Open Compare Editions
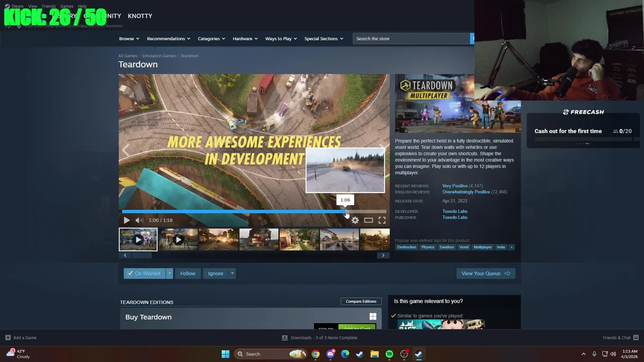 pos(361,301)
